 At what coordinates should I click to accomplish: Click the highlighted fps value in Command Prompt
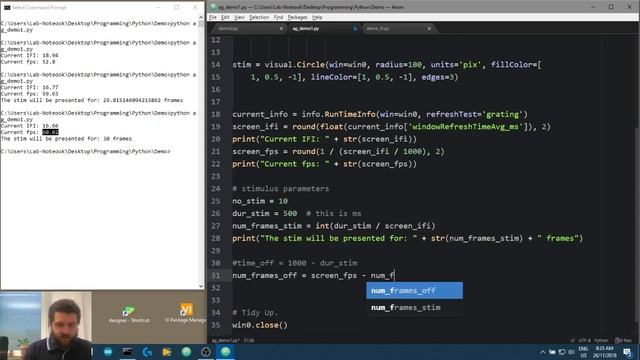[50, 132]
